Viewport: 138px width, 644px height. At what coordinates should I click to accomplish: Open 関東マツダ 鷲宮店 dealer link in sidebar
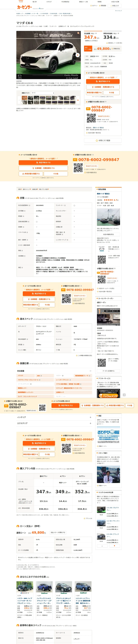point(98,128)
